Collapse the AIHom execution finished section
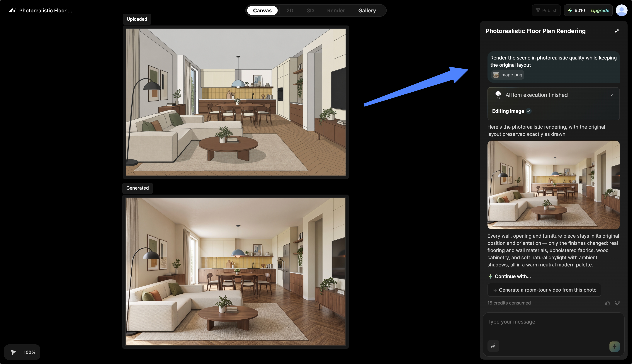Viewport: 632px width, 364px height. 613,95
